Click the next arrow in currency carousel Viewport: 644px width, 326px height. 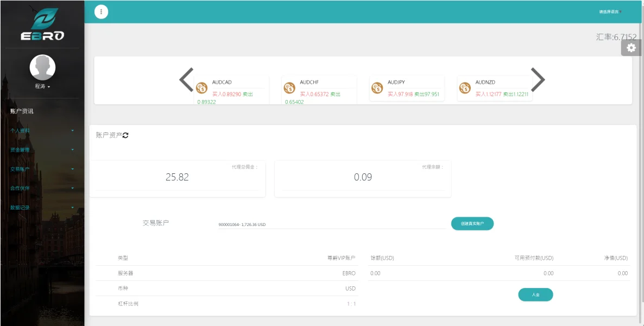pos(538,80)
